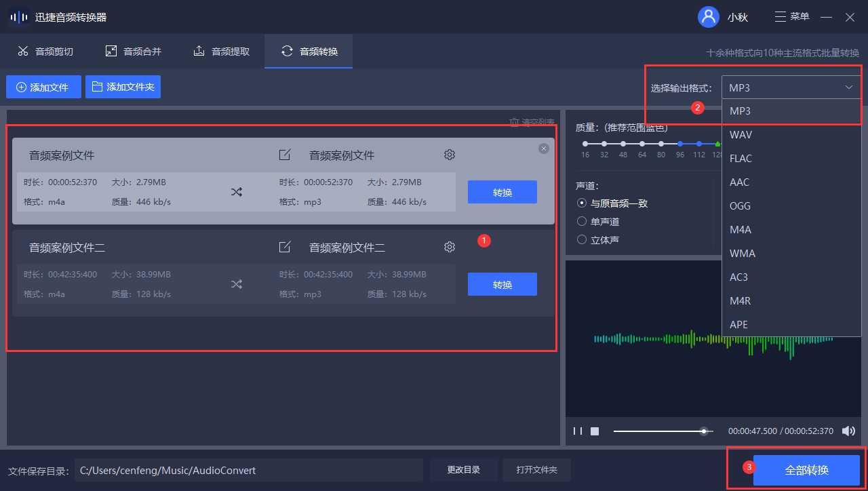The height and width of the screenshot is (491, 868).
Task: Set quality slider to 64
Action: (x=642, y=144)
